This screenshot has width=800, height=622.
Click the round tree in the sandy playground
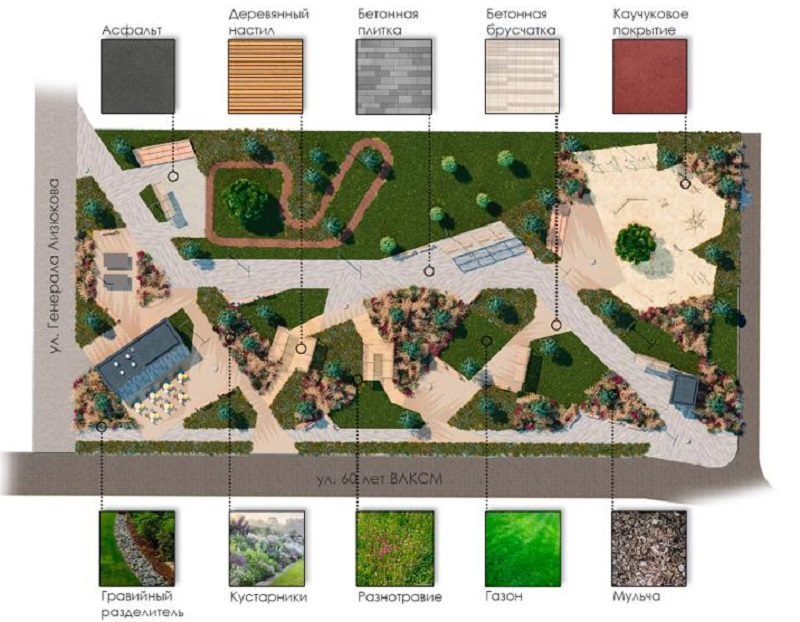click(636, 243)
